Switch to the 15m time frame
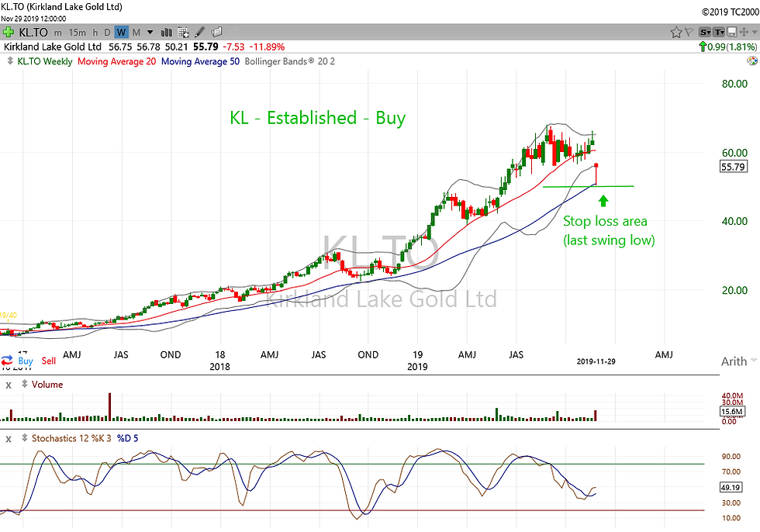 [x=77, y=33]
